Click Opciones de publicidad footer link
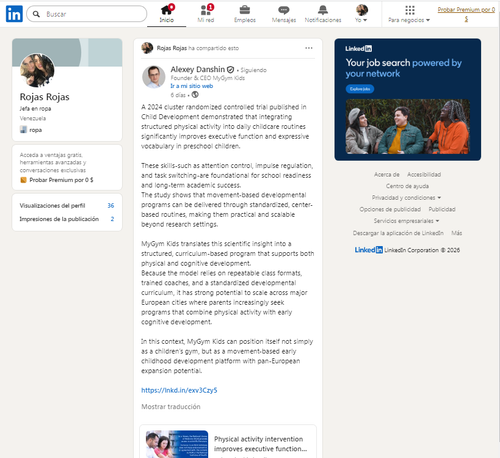Screen dimensions: 500x458 [390, 209]
